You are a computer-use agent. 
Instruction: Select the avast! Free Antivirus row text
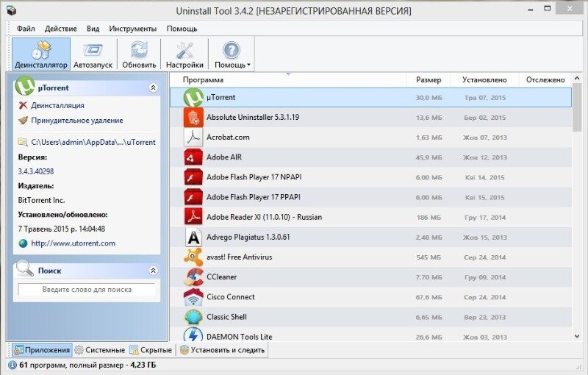tap(240, 257)
